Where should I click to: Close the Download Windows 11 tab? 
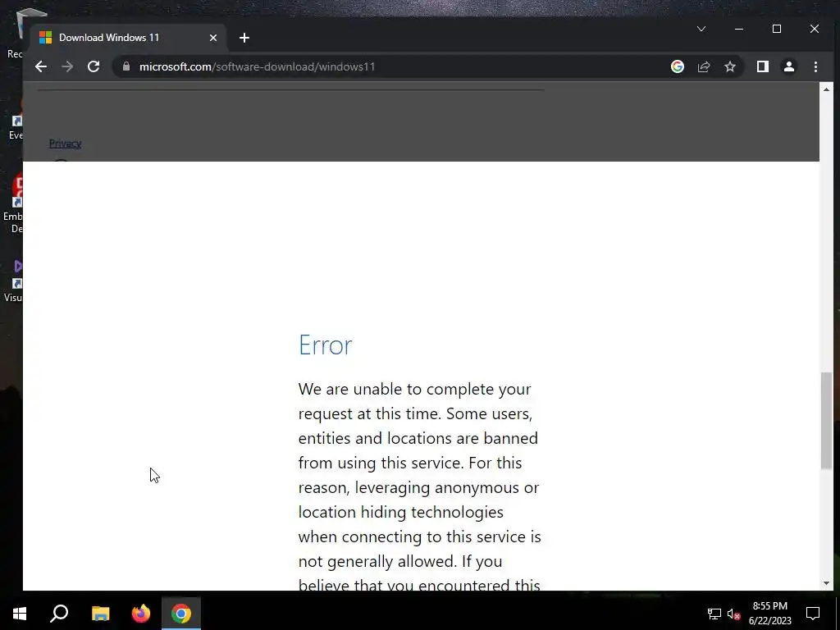tap(213, 38)
